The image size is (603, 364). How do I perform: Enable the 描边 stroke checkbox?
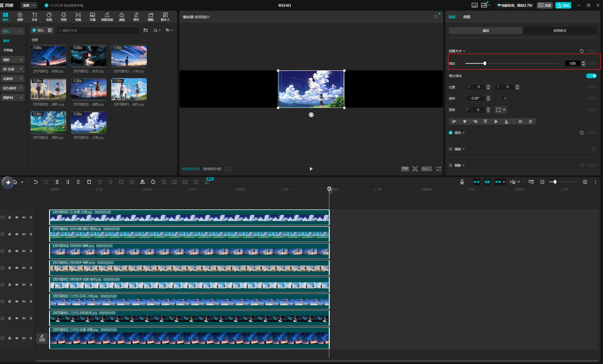[450, 149]
